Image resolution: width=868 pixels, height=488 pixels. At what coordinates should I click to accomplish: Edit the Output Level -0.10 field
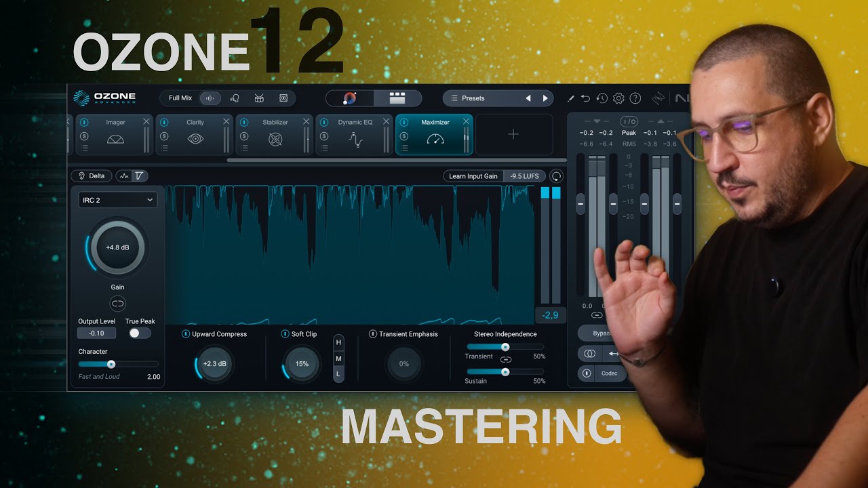click(x=96, y=333)
